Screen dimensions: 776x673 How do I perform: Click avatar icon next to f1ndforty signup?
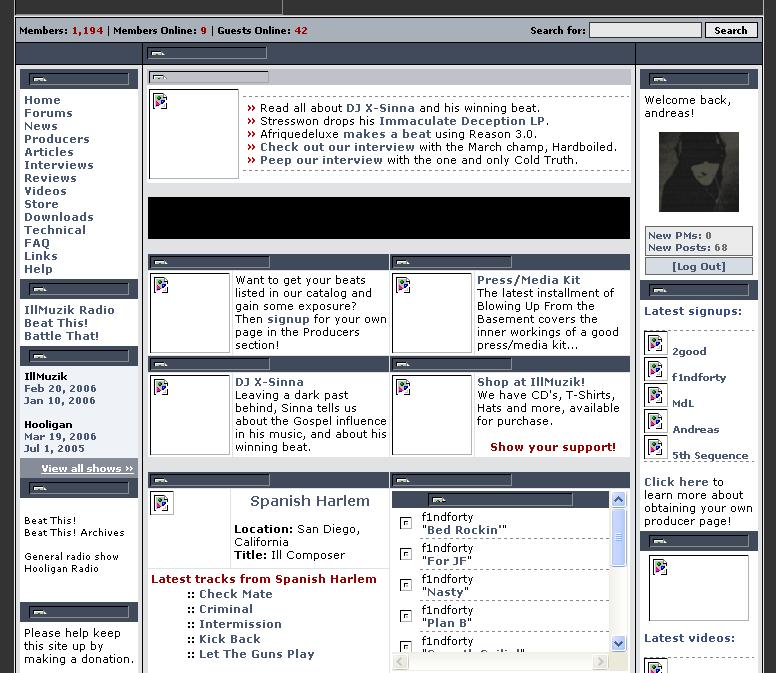pyautogui.click(x=656, y=369)
